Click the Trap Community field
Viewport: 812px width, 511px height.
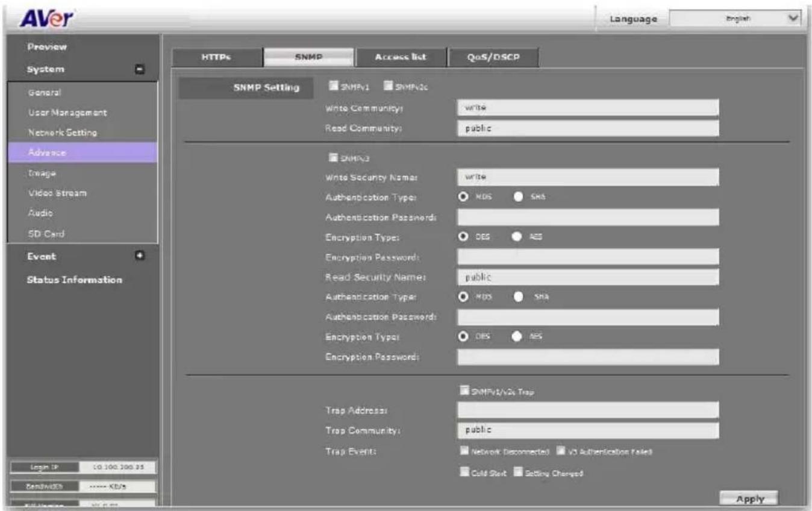click(588, 430)
